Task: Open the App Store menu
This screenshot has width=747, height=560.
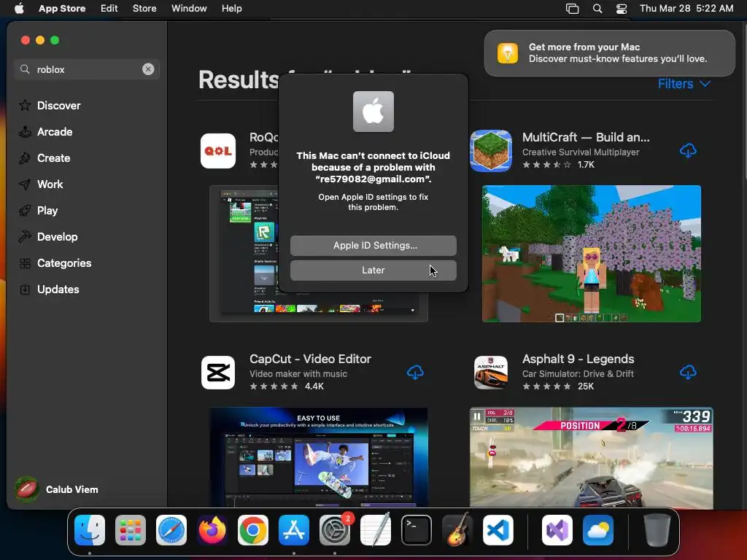Action: 62,8
